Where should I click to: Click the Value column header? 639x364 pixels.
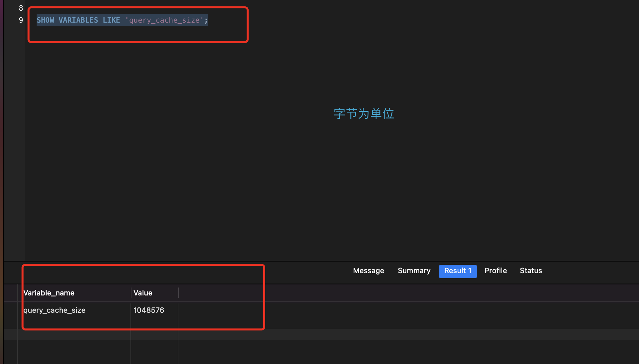[143, 293]
